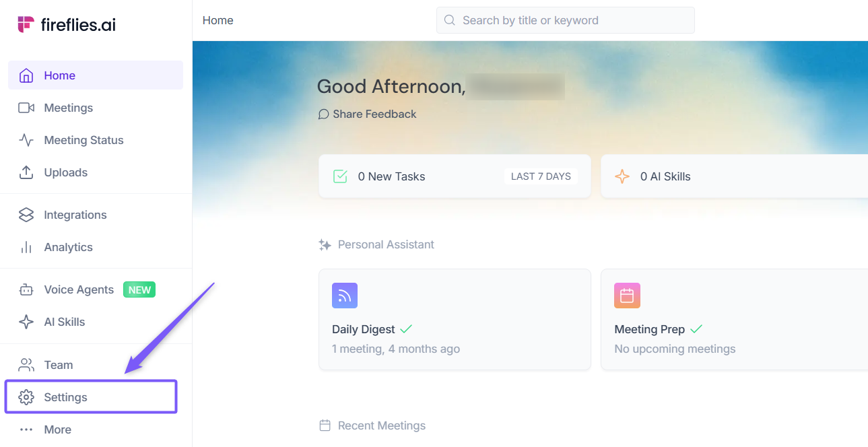Click the '1 meeting, 4 months ago' text

tap(396, 349)
